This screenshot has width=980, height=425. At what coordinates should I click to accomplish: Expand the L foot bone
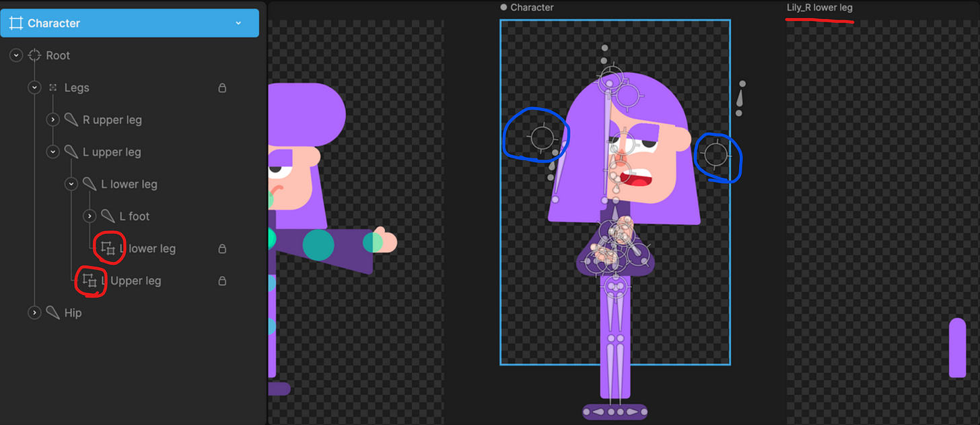coord(90,216)
